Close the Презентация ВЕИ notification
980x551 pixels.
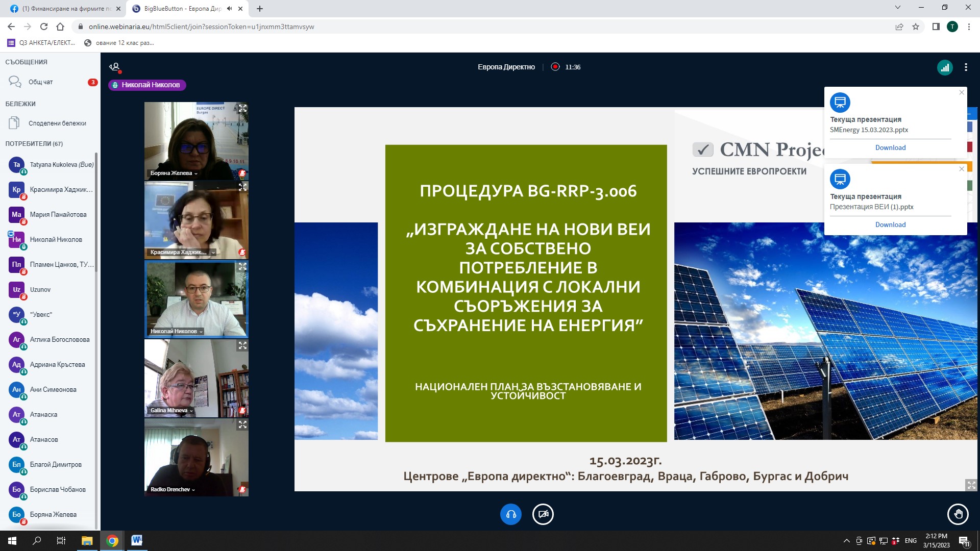(962, 169)
